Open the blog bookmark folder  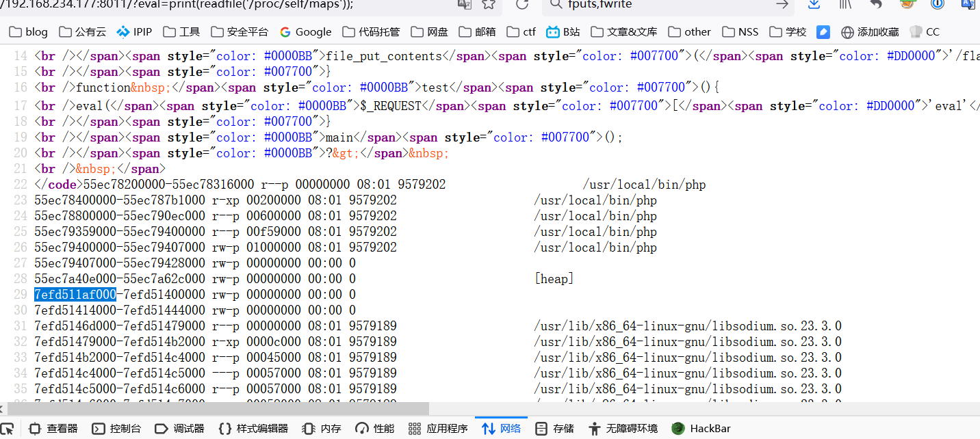(29, 31)
